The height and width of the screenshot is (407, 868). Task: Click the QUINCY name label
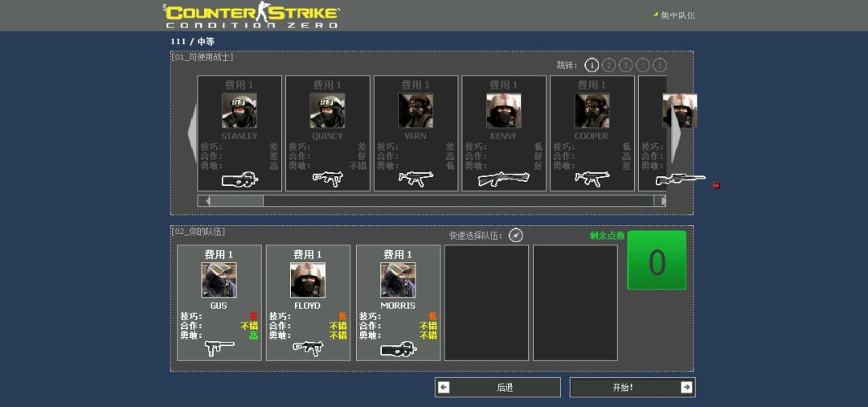point(327,136)
